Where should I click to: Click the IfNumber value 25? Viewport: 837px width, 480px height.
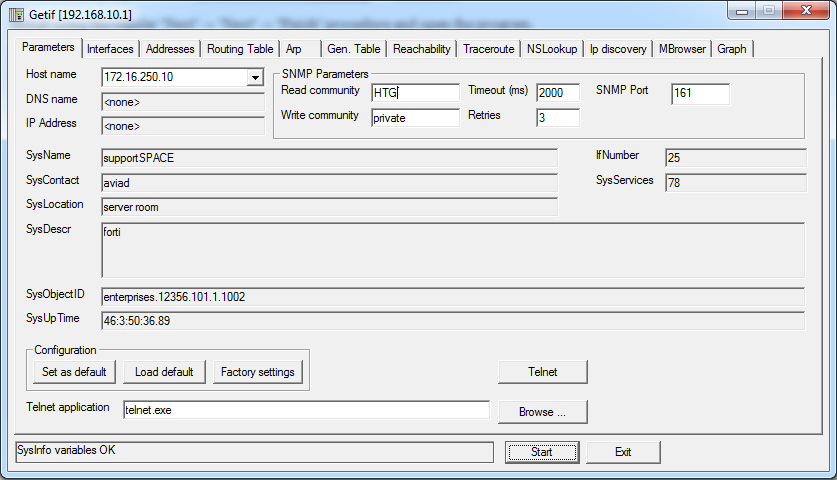click(736, 158)
